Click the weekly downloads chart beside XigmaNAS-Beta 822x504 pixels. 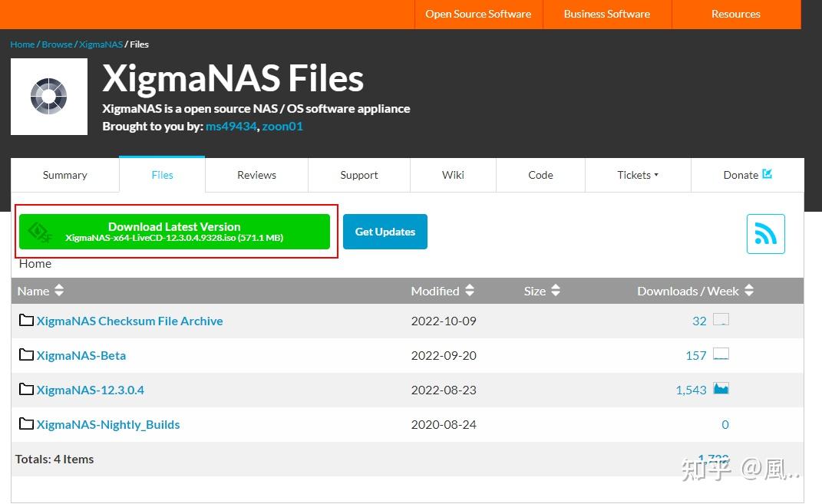[720, 354]
